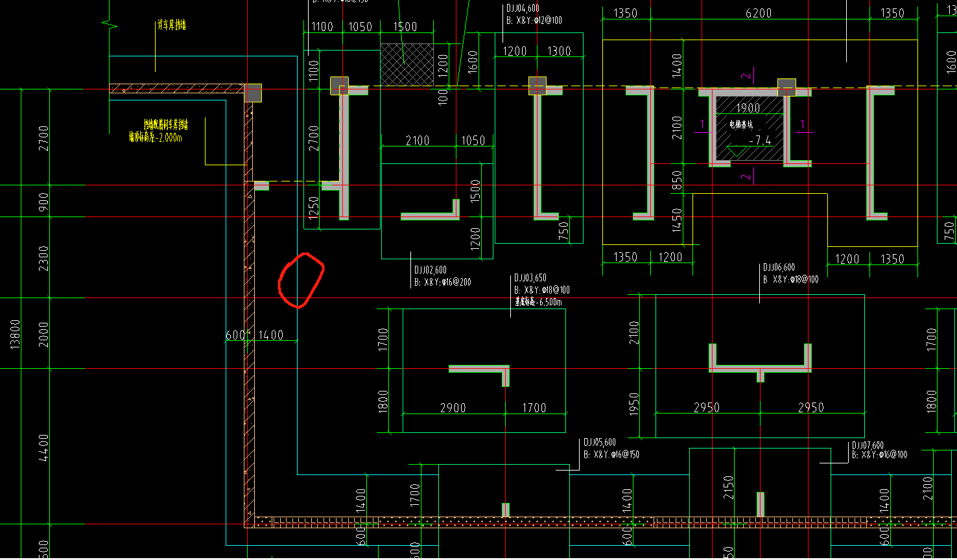Select the DJJ04,600 footing label
Viewport: 957px width, 560px height.
(523, 9)
